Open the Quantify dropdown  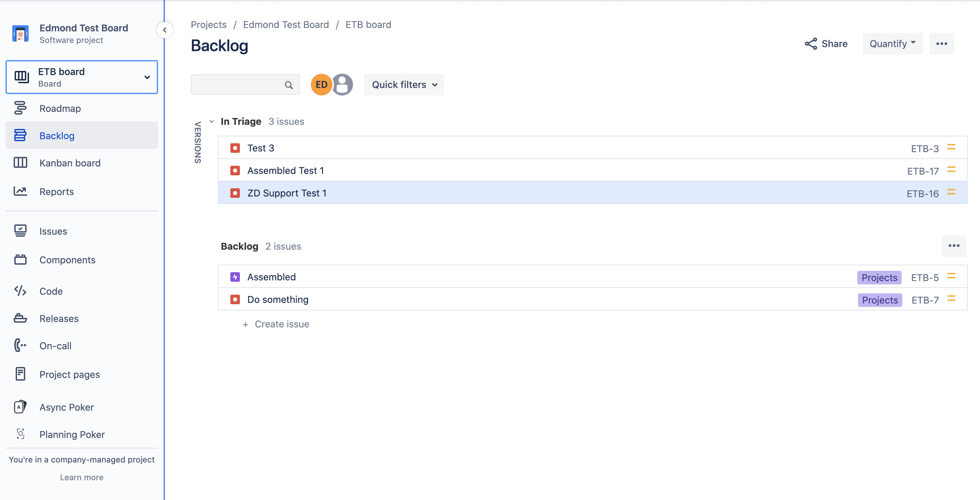point(892,44)
